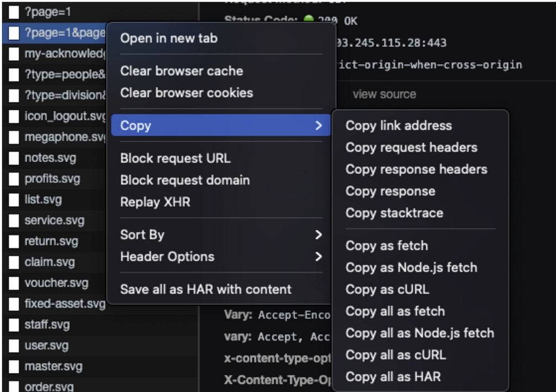Choose Copy all as Node.js fetch
556x392 pixels.
[420, 333]
